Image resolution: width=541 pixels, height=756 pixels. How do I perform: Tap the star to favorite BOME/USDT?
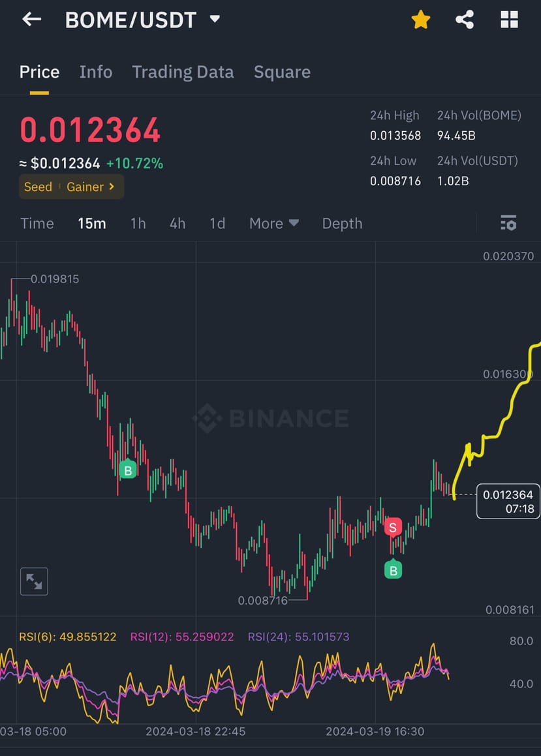coord(421,20)
